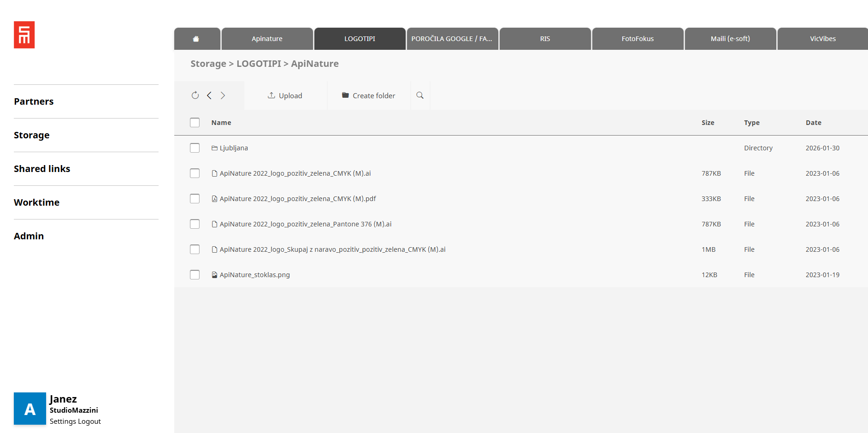
Task: Click the Upload button
Action: [x=285, y=95]
